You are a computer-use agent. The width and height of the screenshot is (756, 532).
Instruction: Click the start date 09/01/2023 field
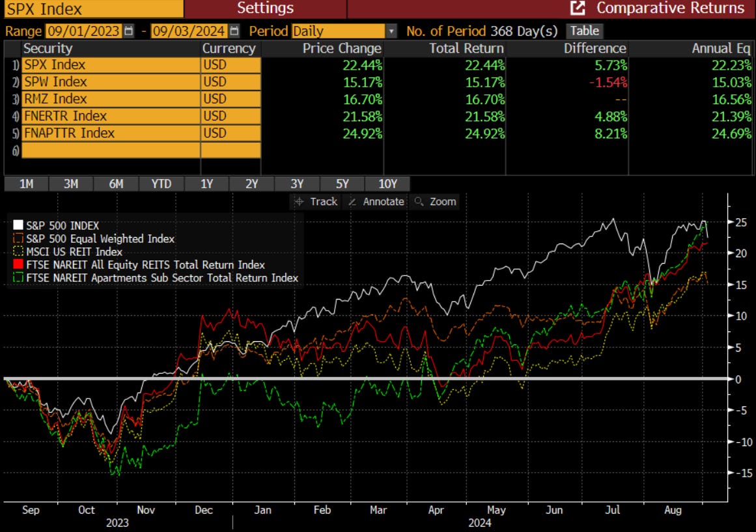[x=83, y=31]
